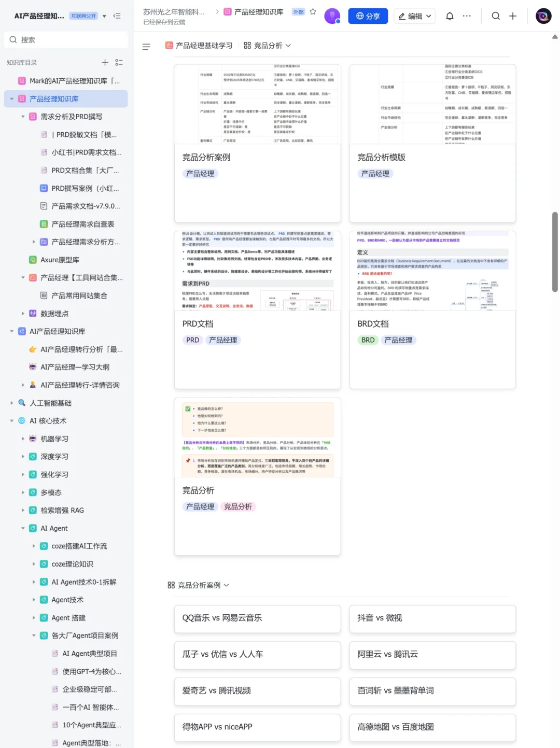560x748 pixels.
Task: Expand the 人工智能基础 tree node
Action: [11, 403]
